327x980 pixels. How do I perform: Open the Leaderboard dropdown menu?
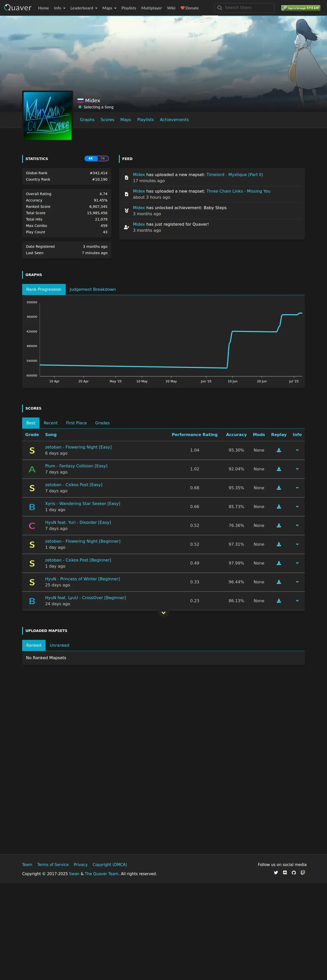[84, 8]
